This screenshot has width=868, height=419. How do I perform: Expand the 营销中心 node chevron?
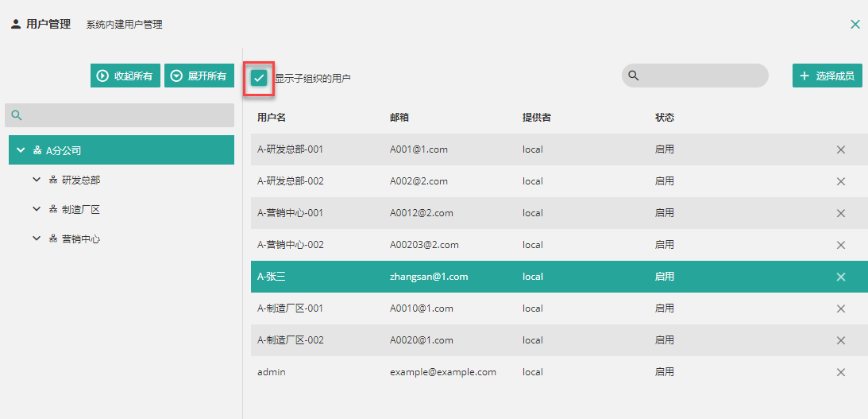point(37,239)
